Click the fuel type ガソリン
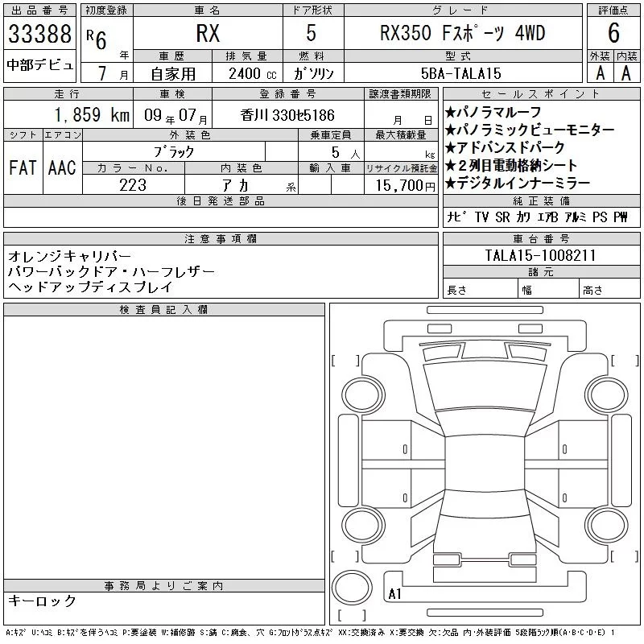Image resolution: width=644 pixels, height=644 pixels. point(313,74)
